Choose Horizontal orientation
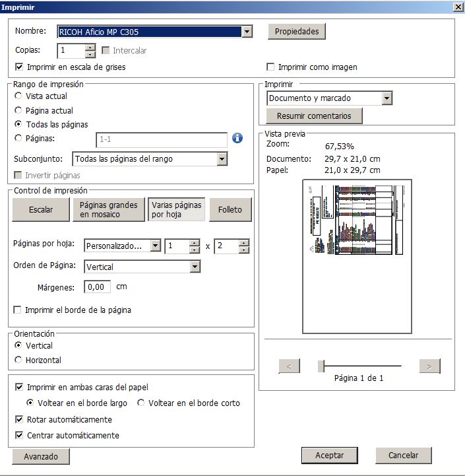Viewport: 465px width, 476px height. [x=18, y=360]
